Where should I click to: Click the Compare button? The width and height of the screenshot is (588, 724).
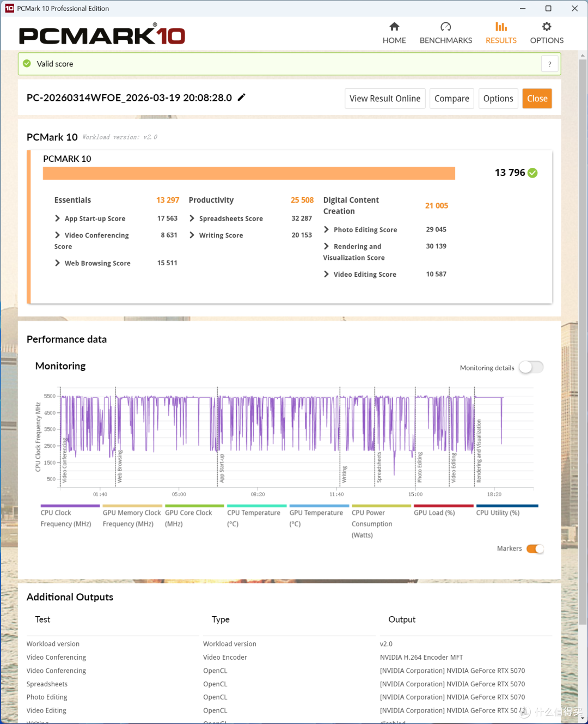click(x=452, y=99)
